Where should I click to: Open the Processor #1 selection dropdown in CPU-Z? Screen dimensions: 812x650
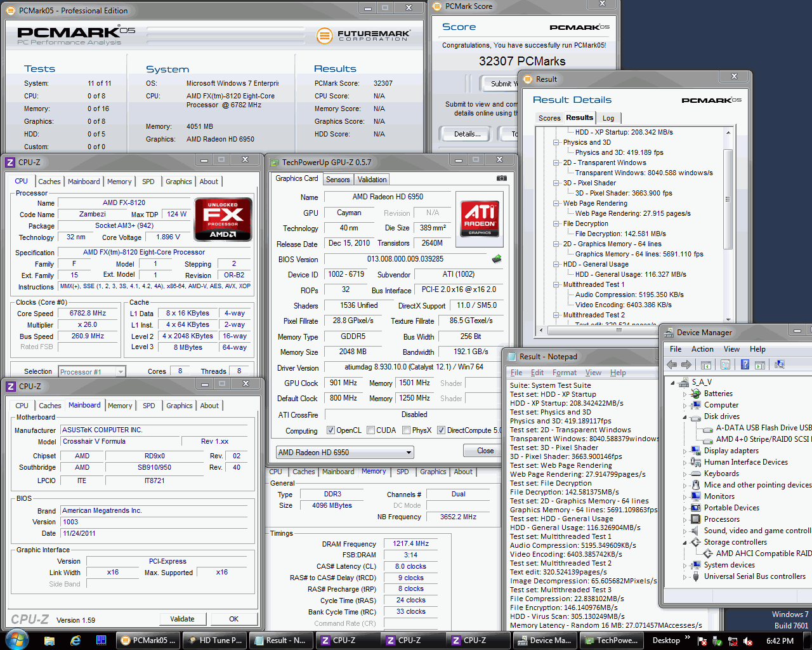(92, 371)
